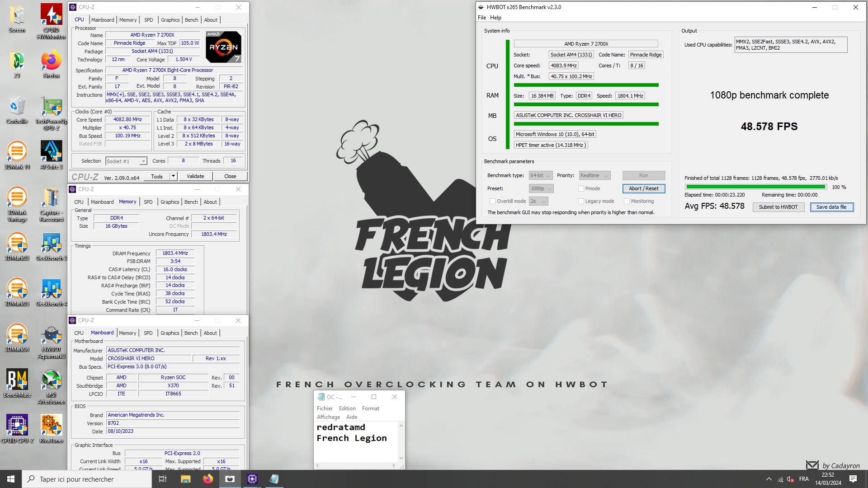Click the green benchmark progress bar

pyautogui.click(x=755, y=187)
